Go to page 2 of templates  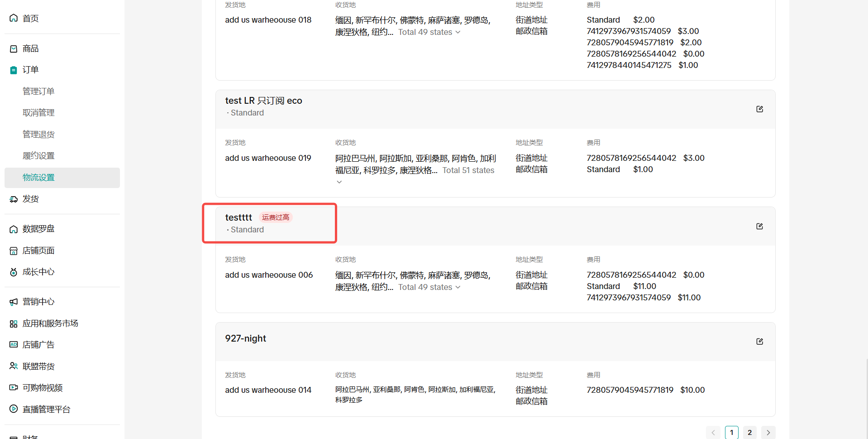[x=749, y=432]
